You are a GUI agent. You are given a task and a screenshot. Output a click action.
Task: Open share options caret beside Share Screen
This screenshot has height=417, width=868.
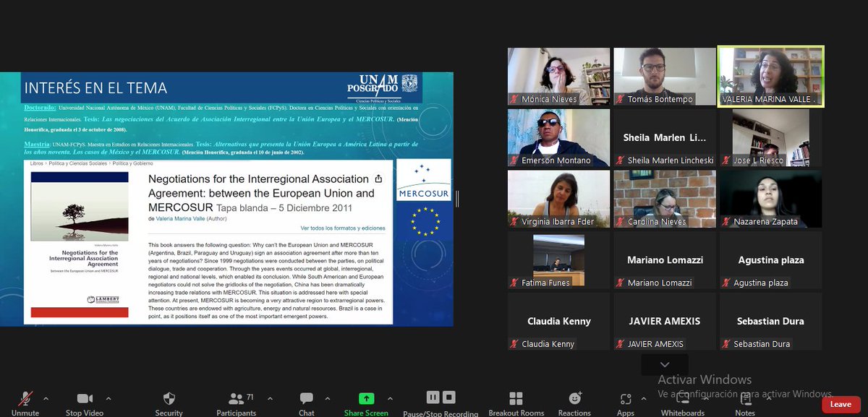click(390, 398)
